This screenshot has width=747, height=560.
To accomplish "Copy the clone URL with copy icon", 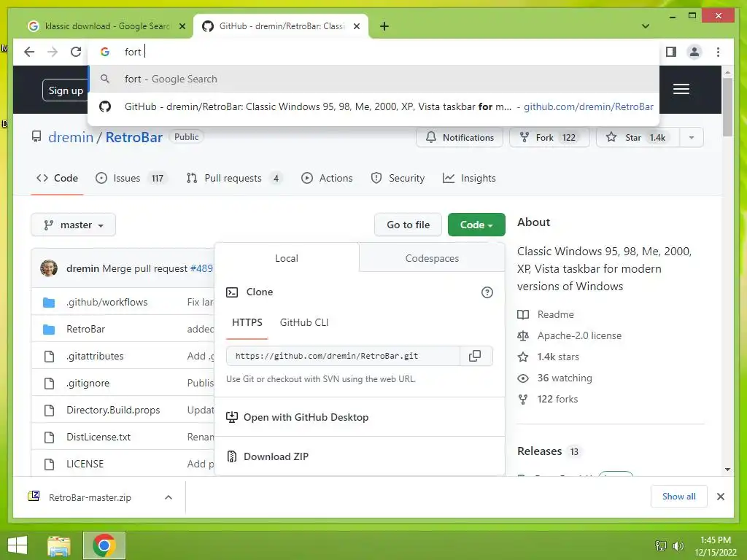I will (476, 356).
